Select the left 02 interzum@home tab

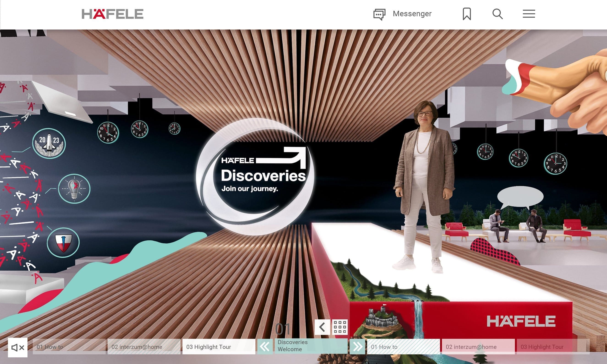[144, 347]
